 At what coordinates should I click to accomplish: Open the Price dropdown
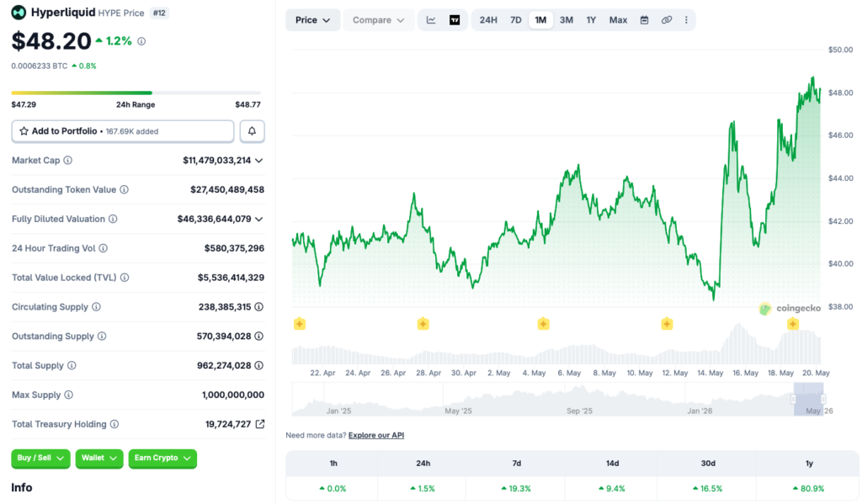click(x=313, y=20)
